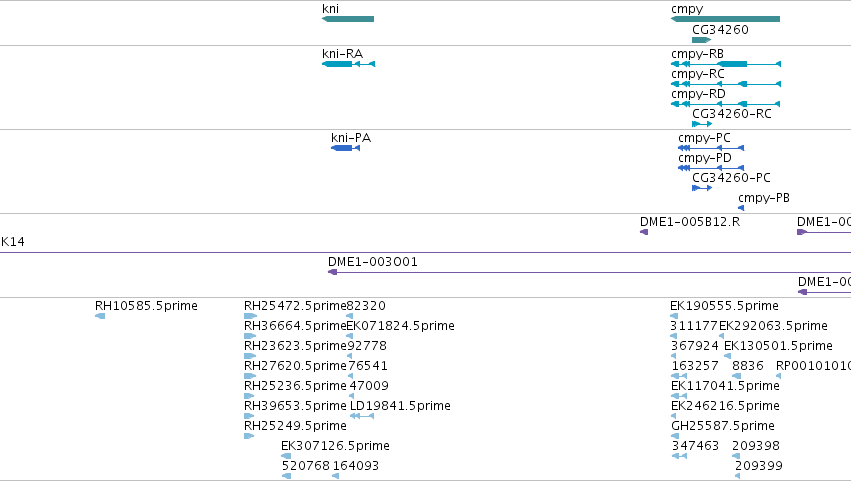The height and width of the screenshot is (481, 851).
Task: Click the CG34260 gene arrow glyph
Action: pos(701,40)
